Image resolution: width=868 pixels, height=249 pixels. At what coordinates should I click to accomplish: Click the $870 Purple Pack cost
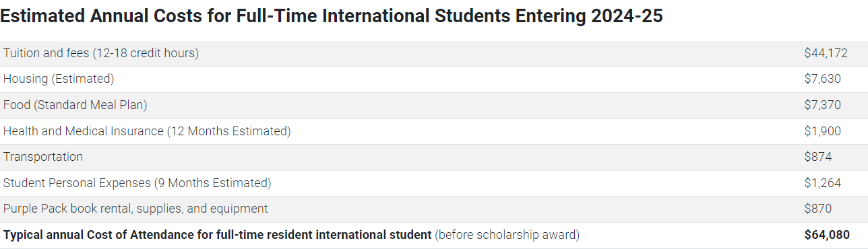coord(818,209)
